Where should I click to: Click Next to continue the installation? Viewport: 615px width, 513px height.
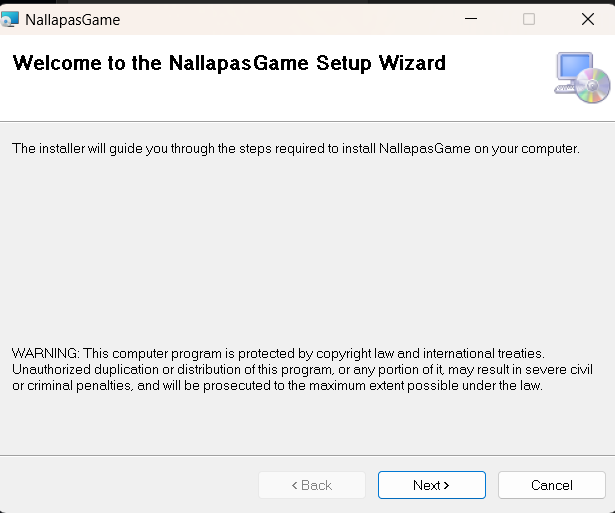pyautogui.click(x=431, y=485)
